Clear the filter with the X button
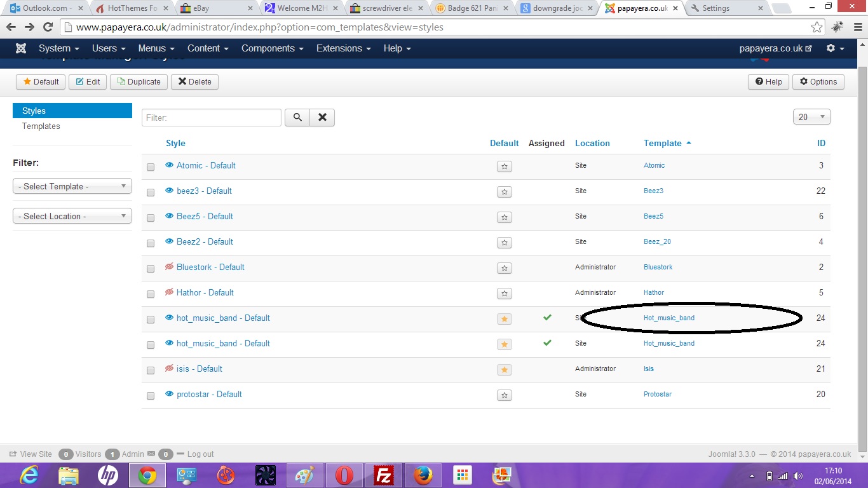The image size is (868, 488). pyautogui.click(x=322, y=118)
